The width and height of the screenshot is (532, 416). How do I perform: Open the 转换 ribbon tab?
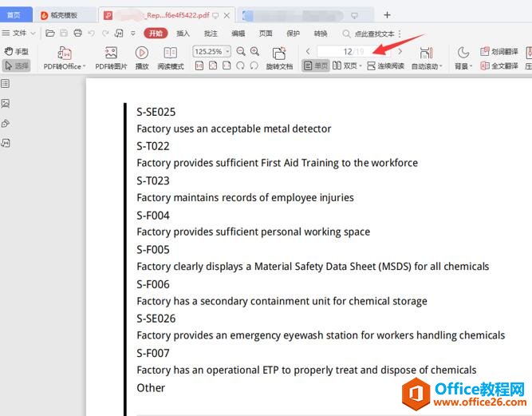321,34
